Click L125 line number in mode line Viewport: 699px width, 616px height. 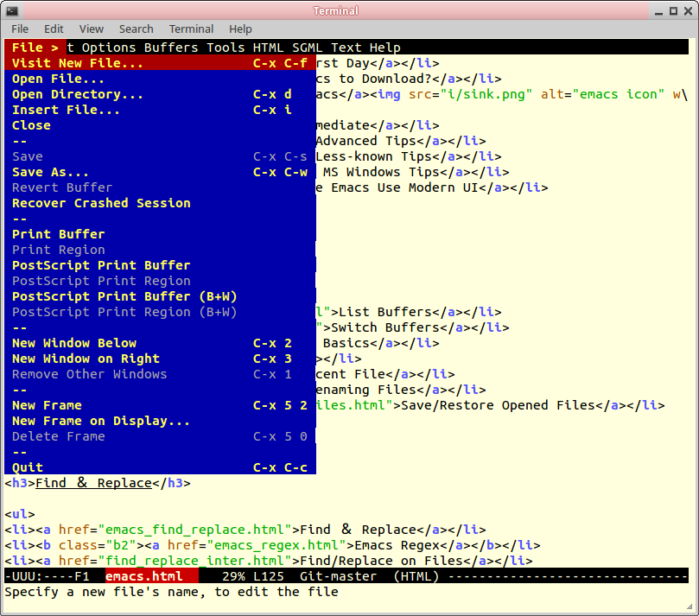(x=269, y=576)
